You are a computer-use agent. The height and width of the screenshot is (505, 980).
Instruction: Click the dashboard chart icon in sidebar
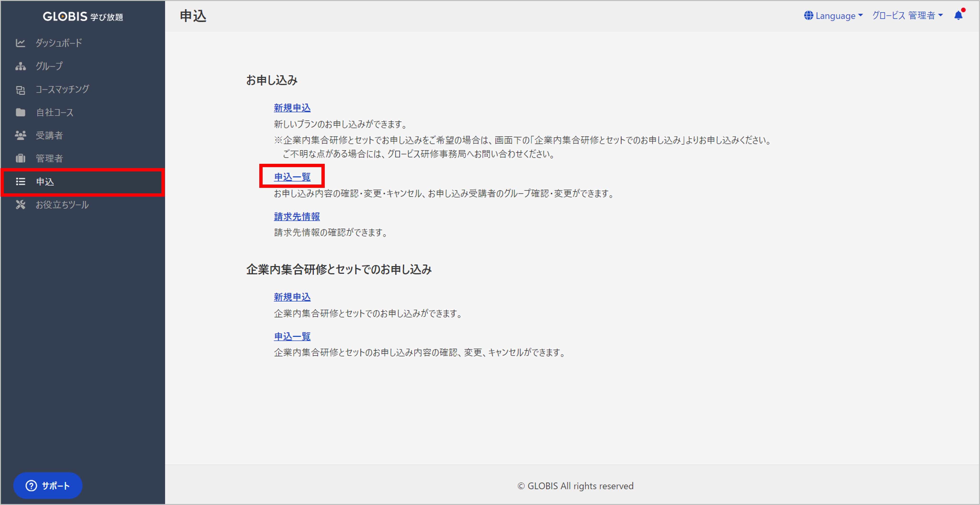coord(20,43)
